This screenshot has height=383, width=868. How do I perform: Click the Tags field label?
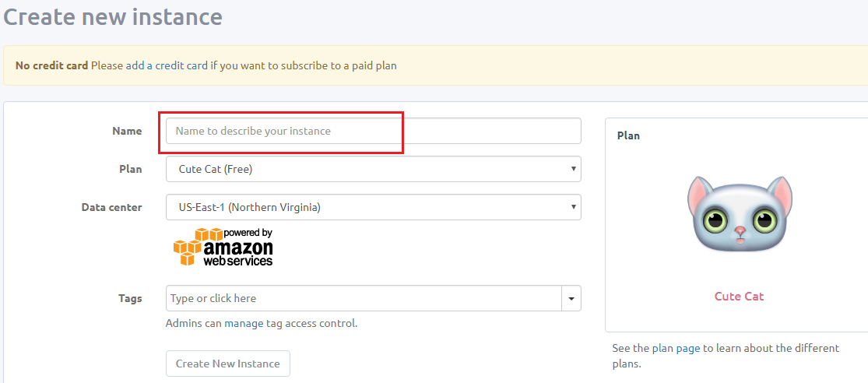coord(130,298)
